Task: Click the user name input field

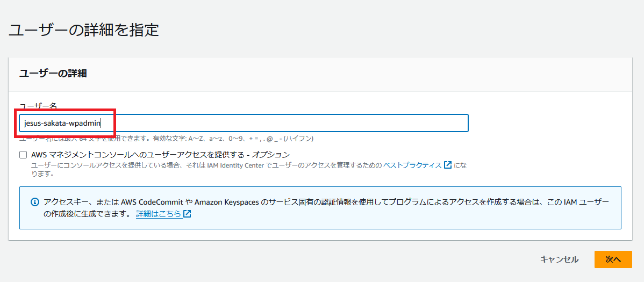Action: 244,123
